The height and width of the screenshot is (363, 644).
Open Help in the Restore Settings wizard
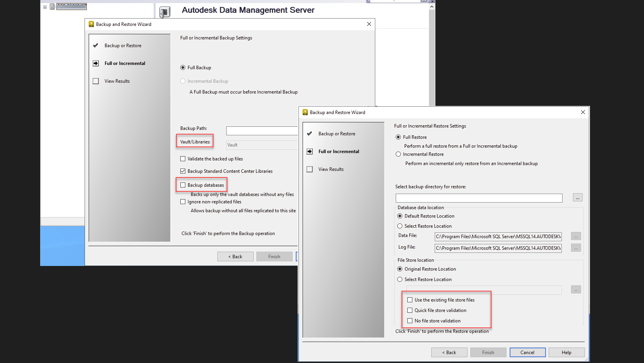[x=567, y=353]
